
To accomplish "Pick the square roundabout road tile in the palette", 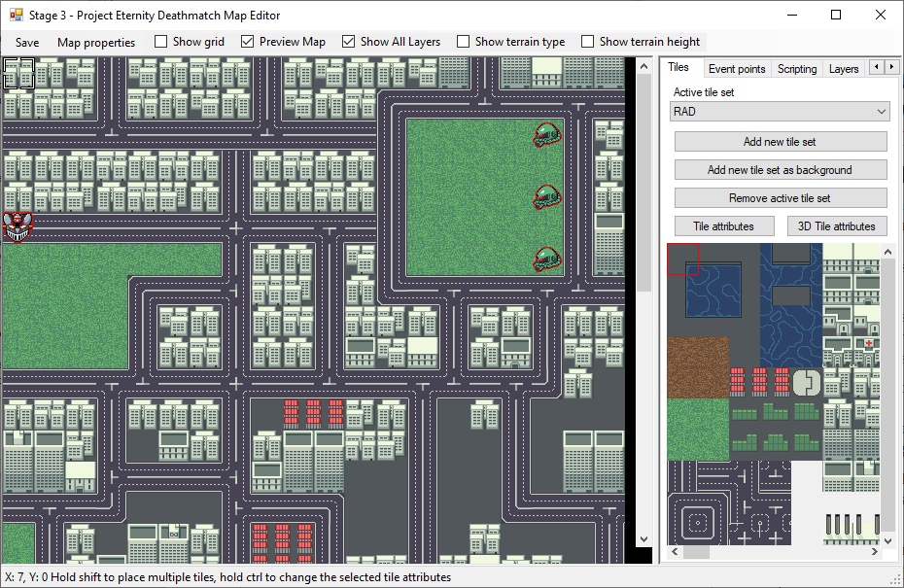I will (x=698, y=523).
